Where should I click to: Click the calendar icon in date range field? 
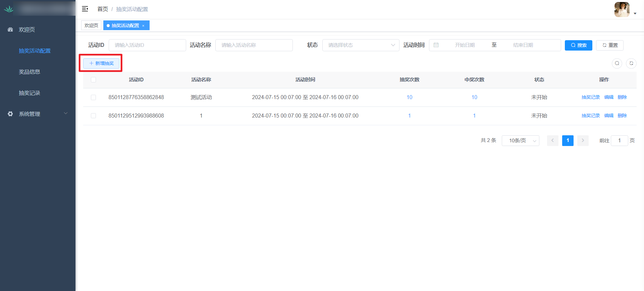point(436,45)
